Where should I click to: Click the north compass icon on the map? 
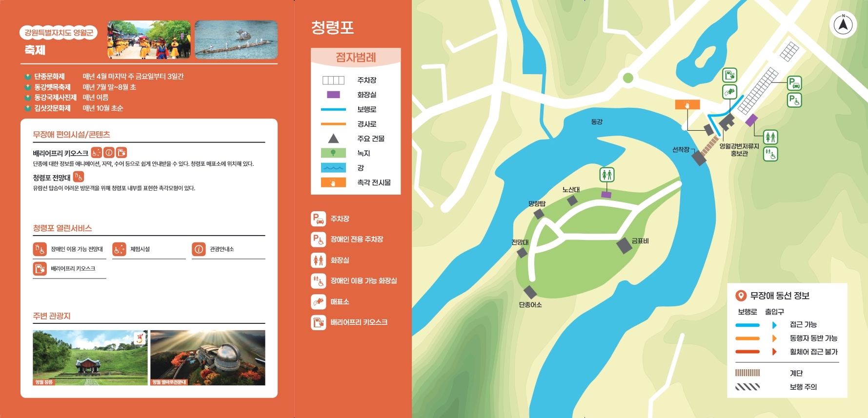843,24
